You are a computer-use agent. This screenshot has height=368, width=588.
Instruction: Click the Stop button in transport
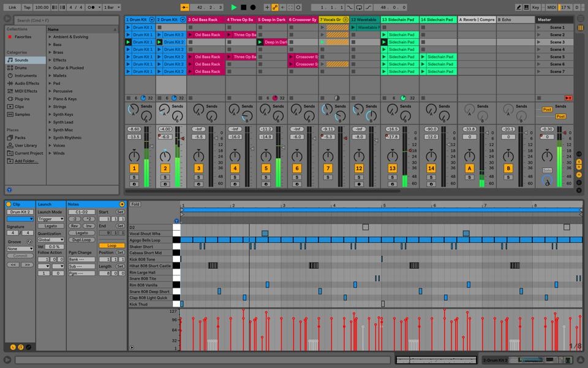click(243, 7)
